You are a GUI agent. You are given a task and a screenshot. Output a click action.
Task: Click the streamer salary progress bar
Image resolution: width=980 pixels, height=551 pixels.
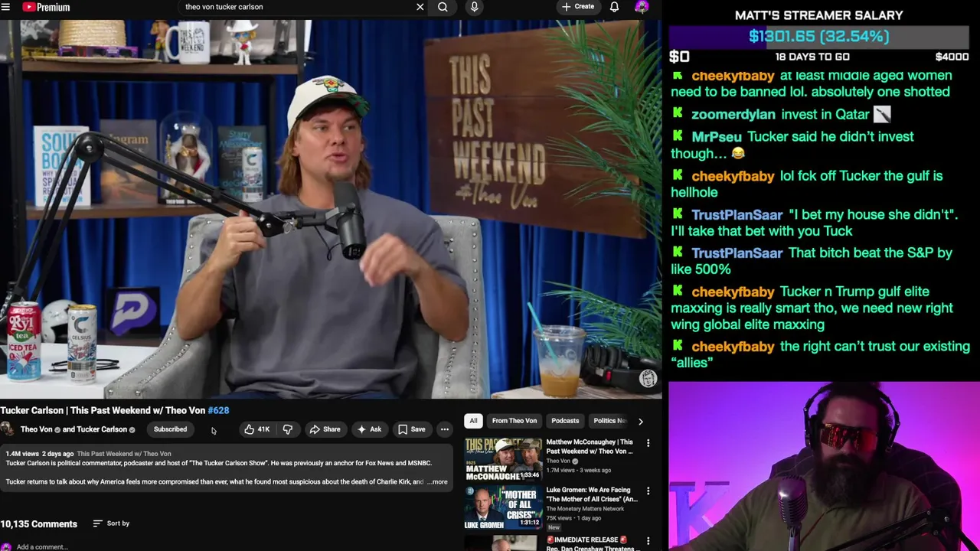[x=818, y=36]
